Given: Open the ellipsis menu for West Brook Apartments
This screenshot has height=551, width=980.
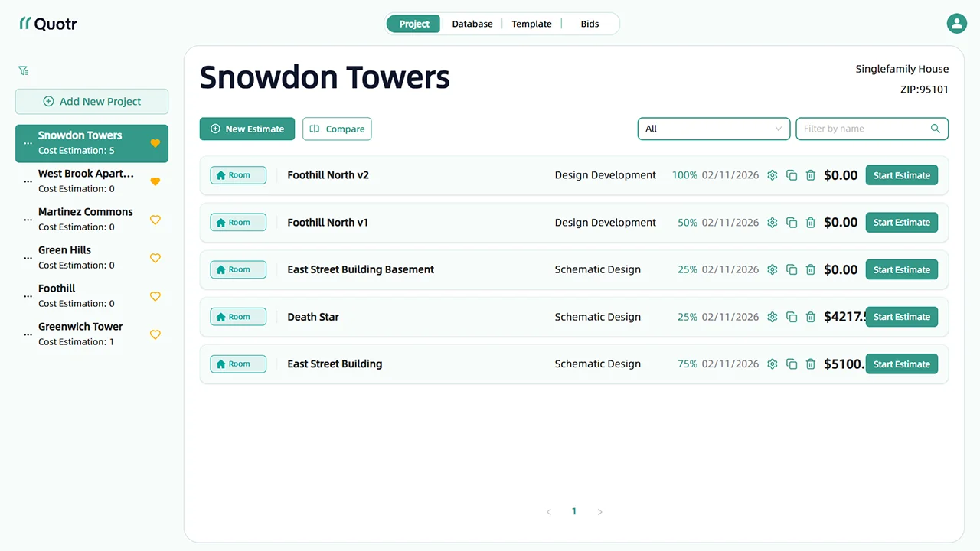Looking at the screenshot, I should click(x=28, y=181).
